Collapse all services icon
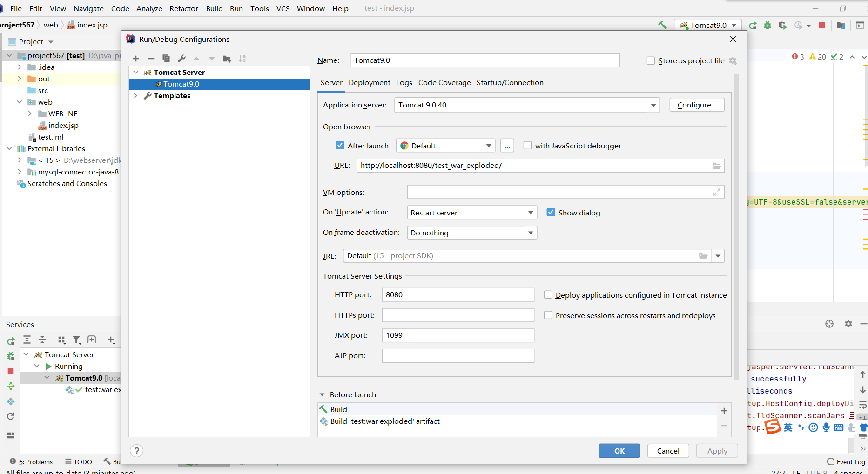The image size is (868, 474). pos(42,340)
